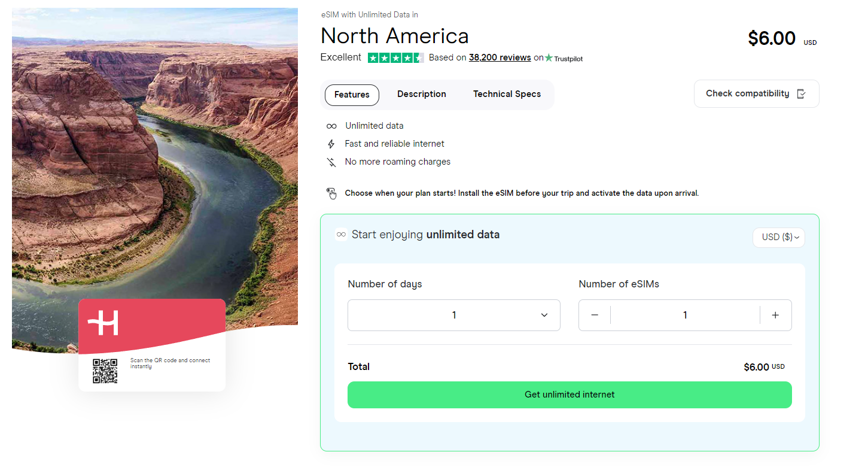Click the Get unlimited internet button
The width and height of the screenshot is (868, 467).
click(x=569, y=395)
